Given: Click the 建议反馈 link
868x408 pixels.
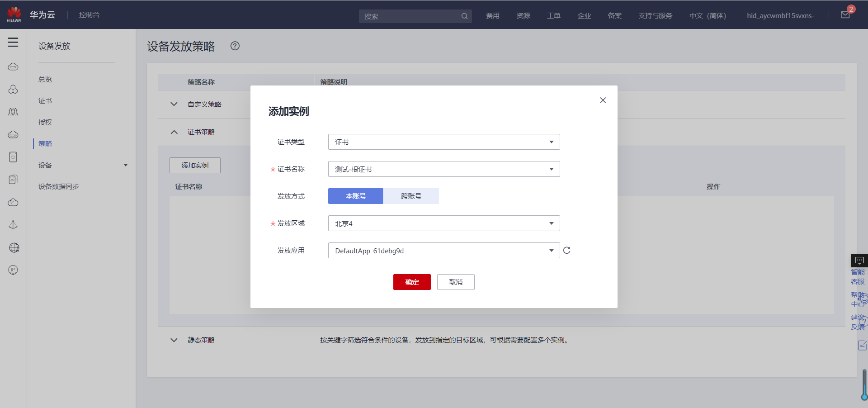Looking at the screenshot, I should [858, 322].
